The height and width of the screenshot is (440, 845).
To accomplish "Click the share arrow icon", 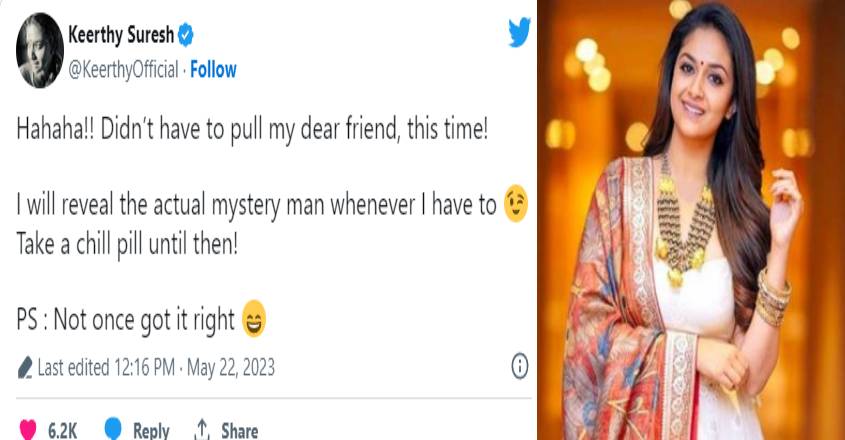I will point(201,430).
